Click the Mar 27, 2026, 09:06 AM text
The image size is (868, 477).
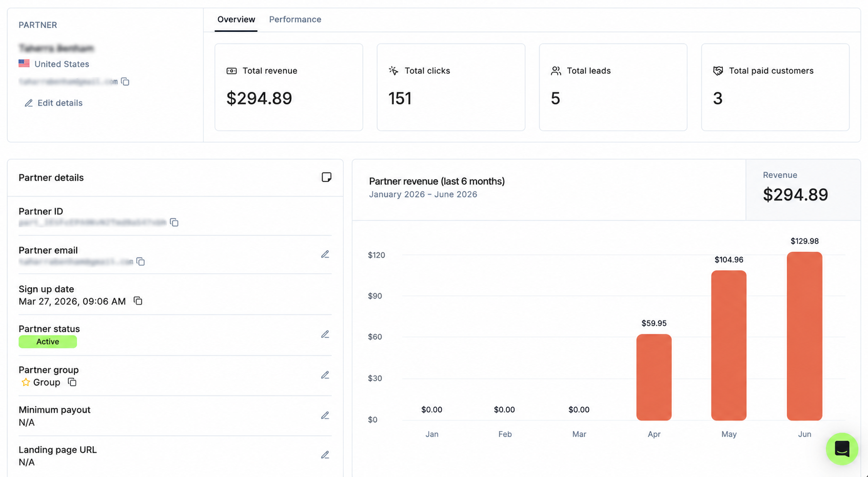click(72, 302)
